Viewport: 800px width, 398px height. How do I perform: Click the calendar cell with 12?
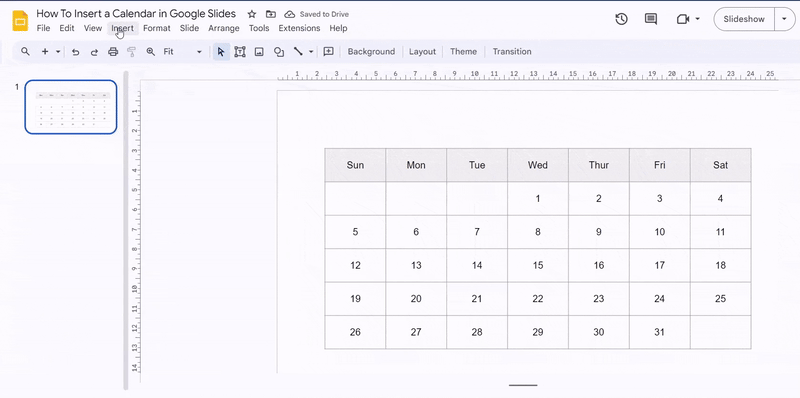[355, 265]
